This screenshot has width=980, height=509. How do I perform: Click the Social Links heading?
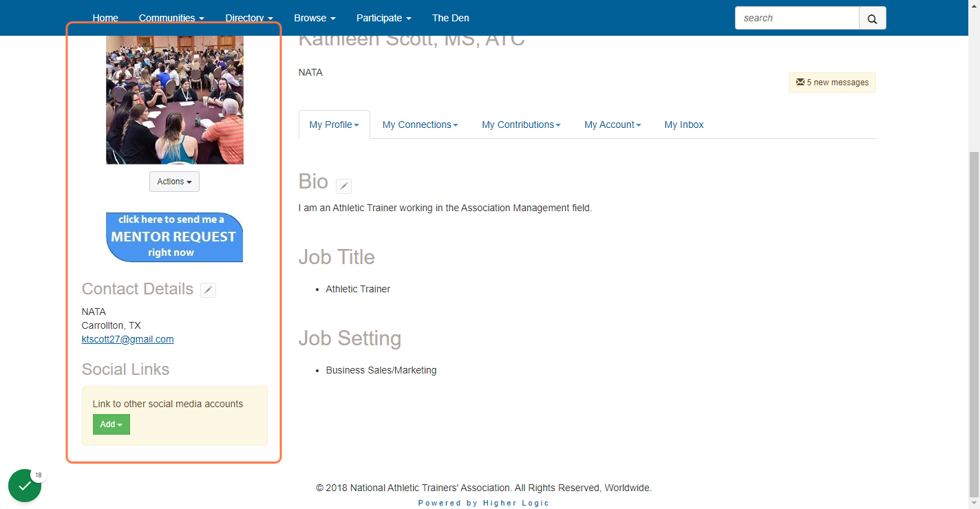coord(125,369)
